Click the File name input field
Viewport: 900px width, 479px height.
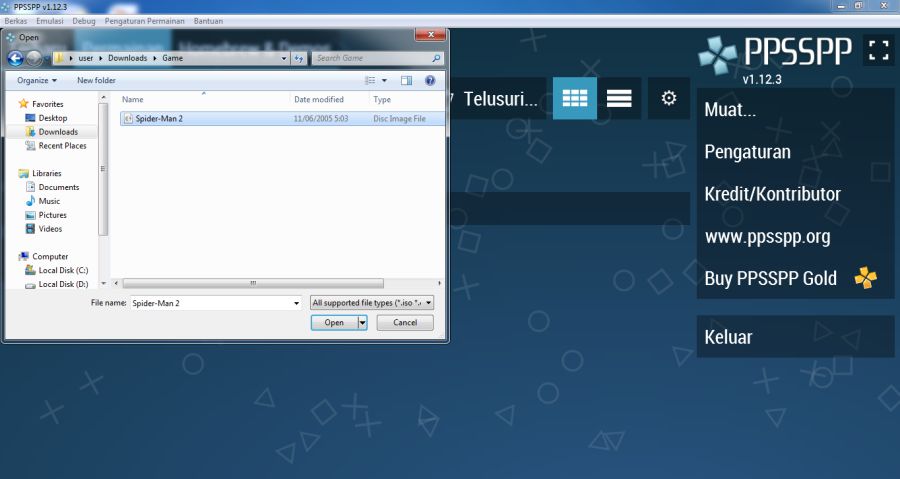pos(211,303)
